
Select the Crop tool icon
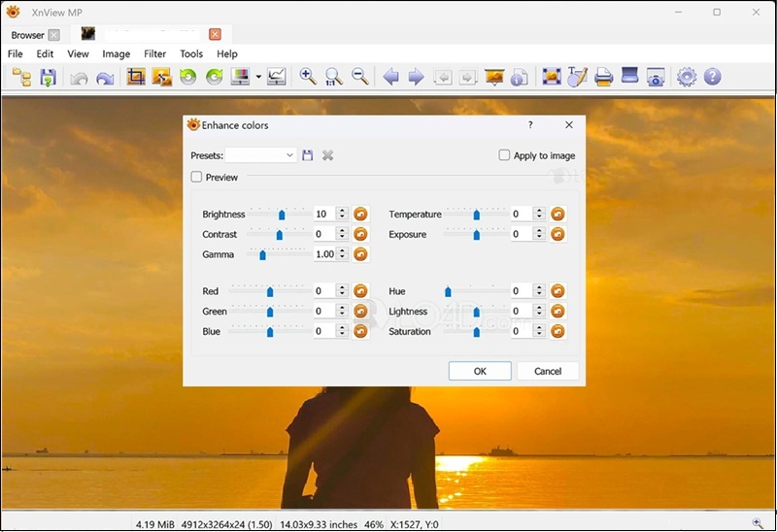136,77
